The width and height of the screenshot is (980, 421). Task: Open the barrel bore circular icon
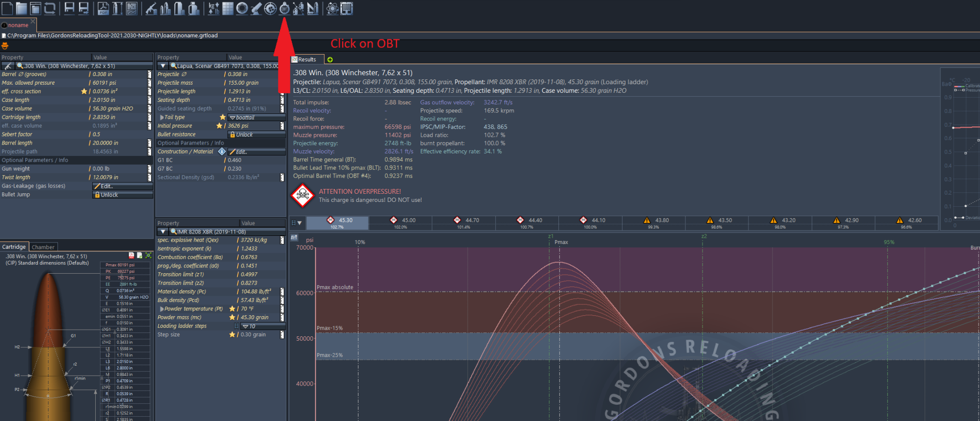pyautogui.click(x=242, y=8)
